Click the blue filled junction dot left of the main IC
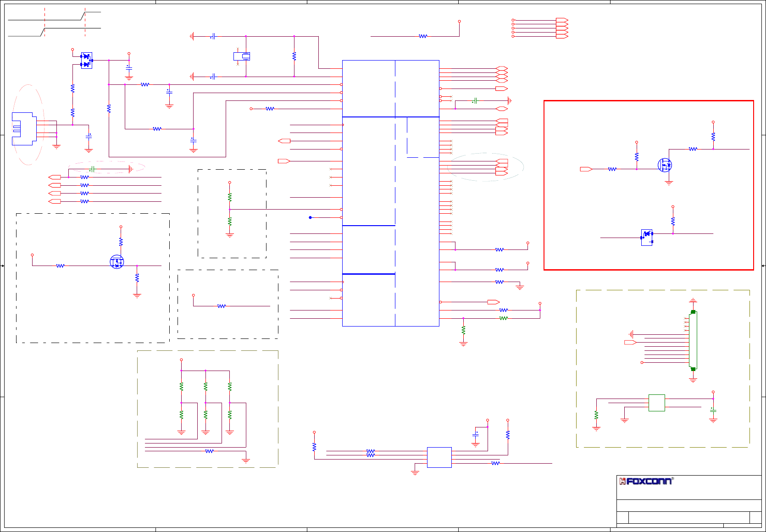Image resolution: width=766 pixels, height=532 pixels. click(311, 217)
